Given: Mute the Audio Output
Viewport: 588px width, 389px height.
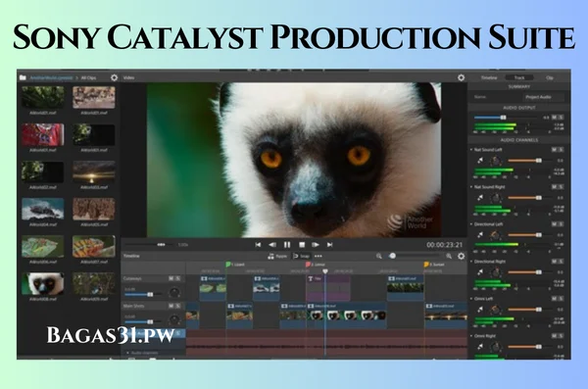Looking at the screenshot, I should tap(555, 118).
